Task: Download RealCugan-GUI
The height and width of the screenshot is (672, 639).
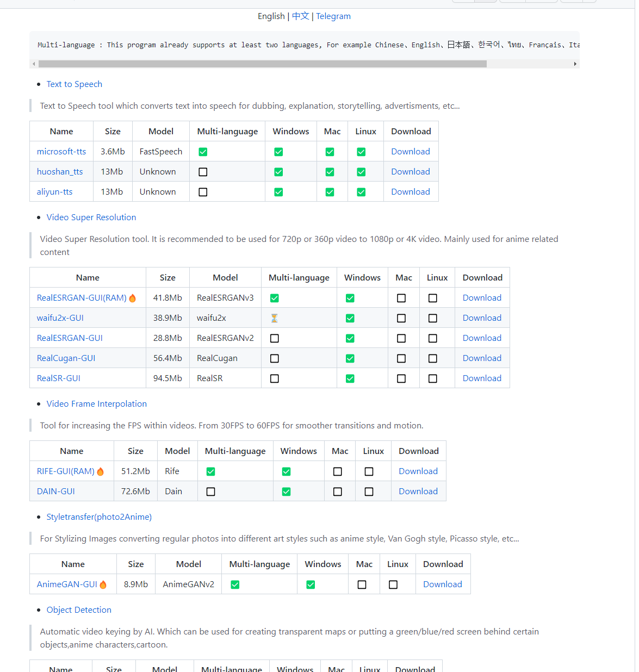Action: pos(482,358)
